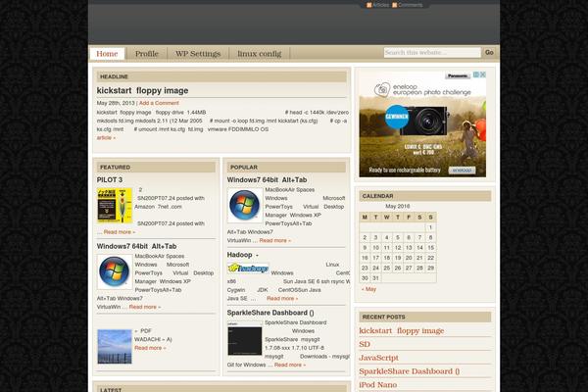588x392 pixels.
Task: Open recent post kickstart floppy image
Action: 402,331
